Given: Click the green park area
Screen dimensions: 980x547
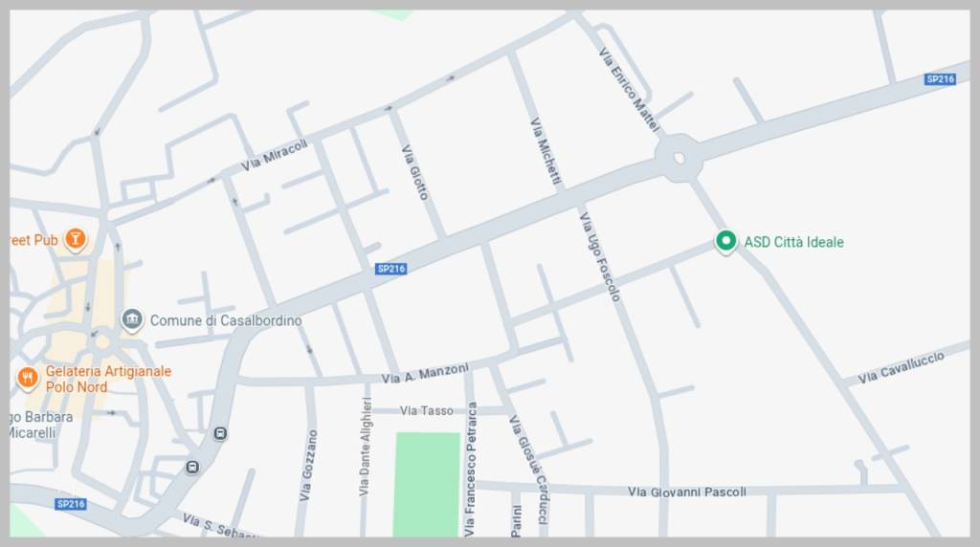Looking at the screenshot, I should coord(428,484).
